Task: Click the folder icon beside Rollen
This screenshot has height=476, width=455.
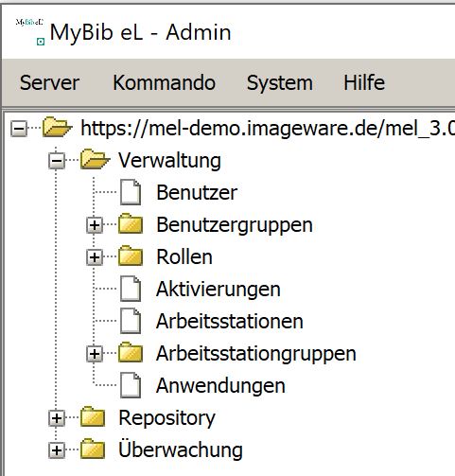Action: [x=131, y=256]
